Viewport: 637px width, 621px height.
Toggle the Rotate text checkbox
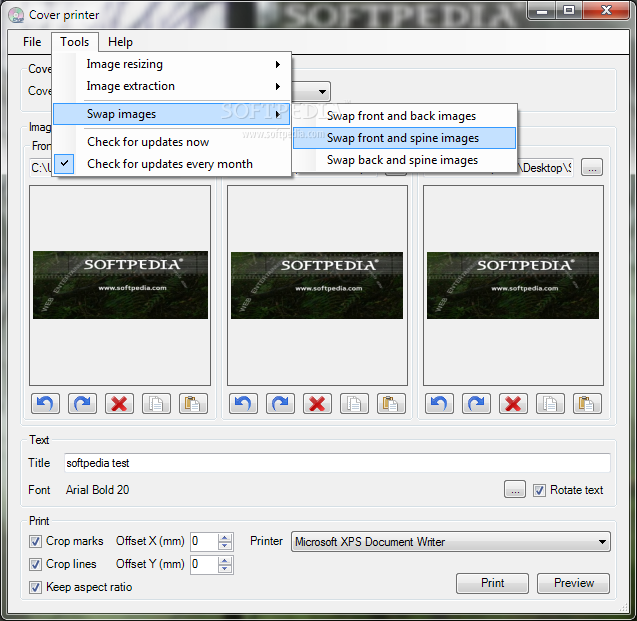click(539, 490)
